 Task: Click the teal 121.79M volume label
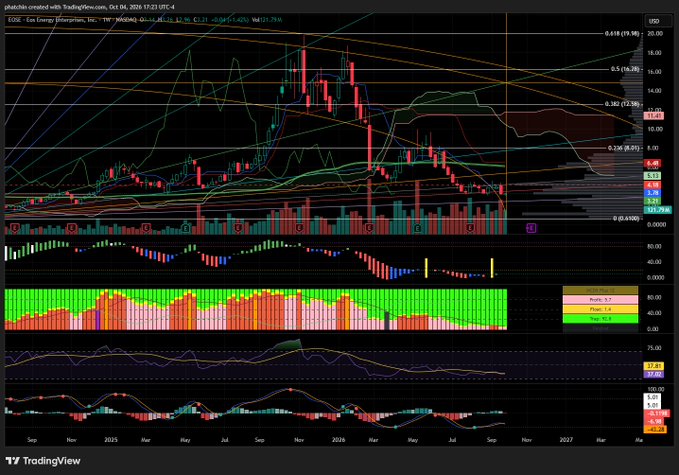(658, 210)
